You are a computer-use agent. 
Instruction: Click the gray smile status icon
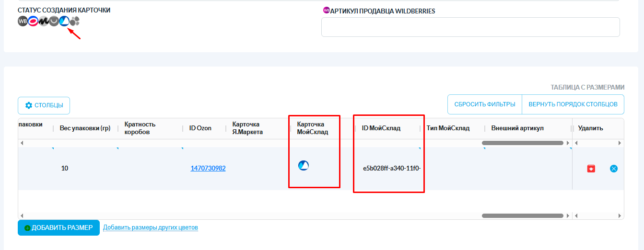[54, 21]
